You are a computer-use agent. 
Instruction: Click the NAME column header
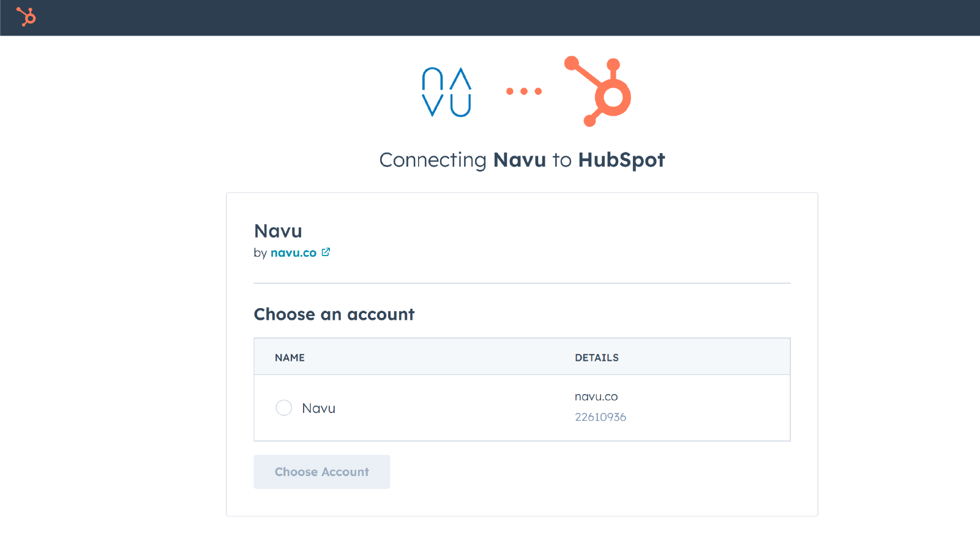(290, 358)
